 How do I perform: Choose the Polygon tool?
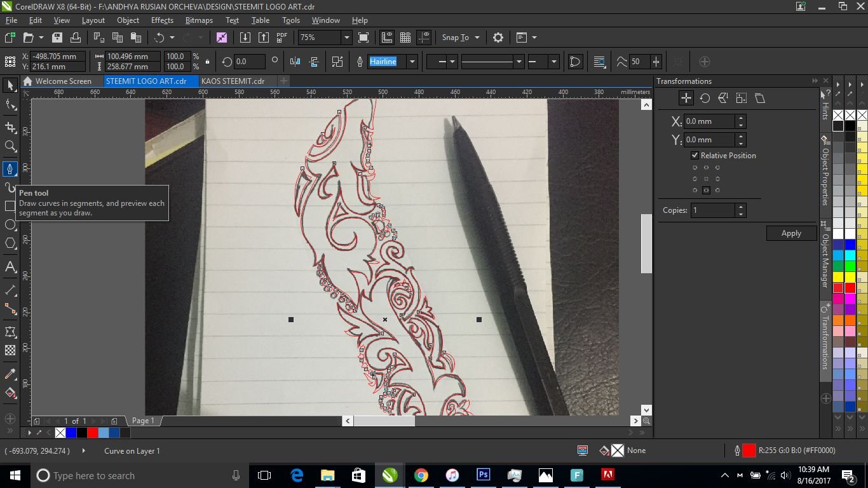click(10, 243)
